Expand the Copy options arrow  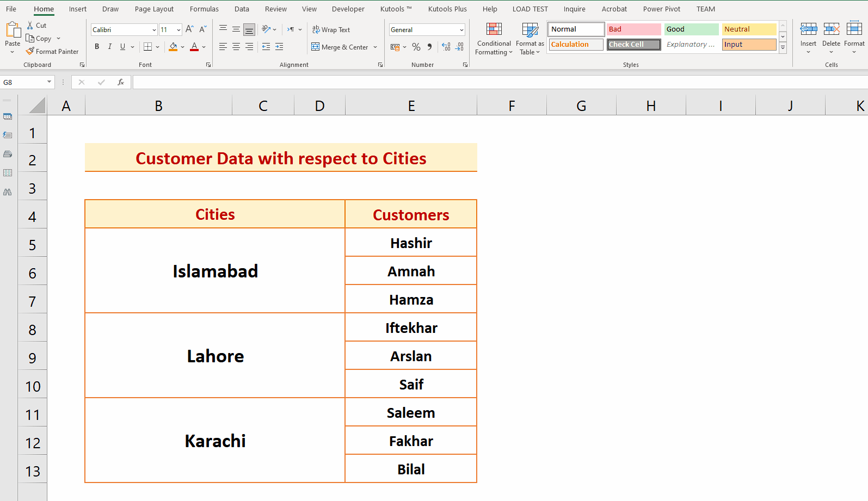tap(58, 39)
